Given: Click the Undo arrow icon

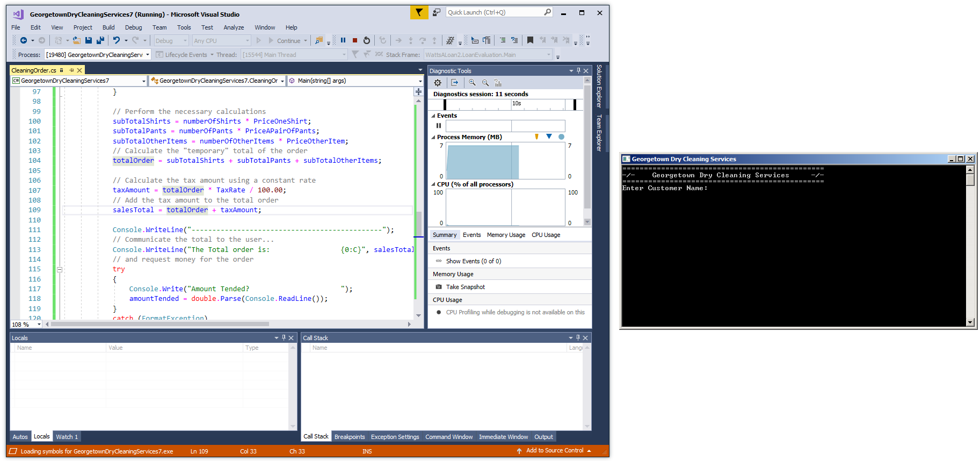Looking at the screenshot, I should pyautogui.click(x=116, y=40).
